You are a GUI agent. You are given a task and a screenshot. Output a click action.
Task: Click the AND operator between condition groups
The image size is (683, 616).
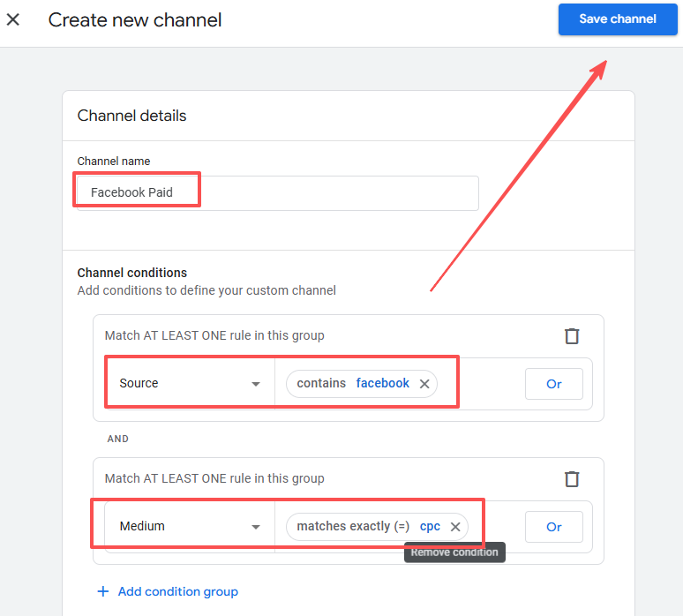coord(118,439)
